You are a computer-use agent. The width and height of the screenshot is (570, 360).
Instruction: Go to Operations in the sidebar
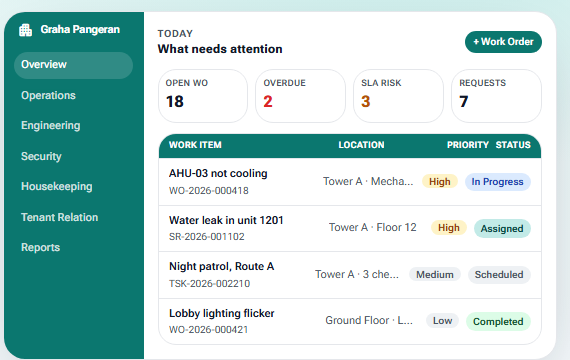point(48,95)
